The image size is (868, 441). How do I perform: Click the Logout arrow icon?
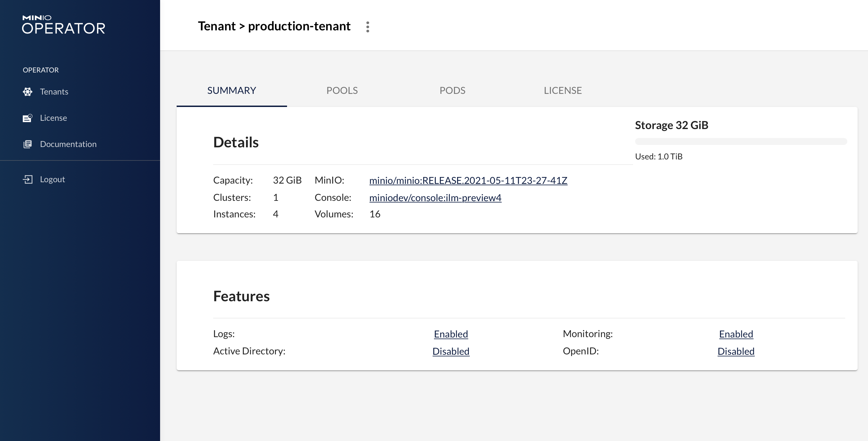28,179
